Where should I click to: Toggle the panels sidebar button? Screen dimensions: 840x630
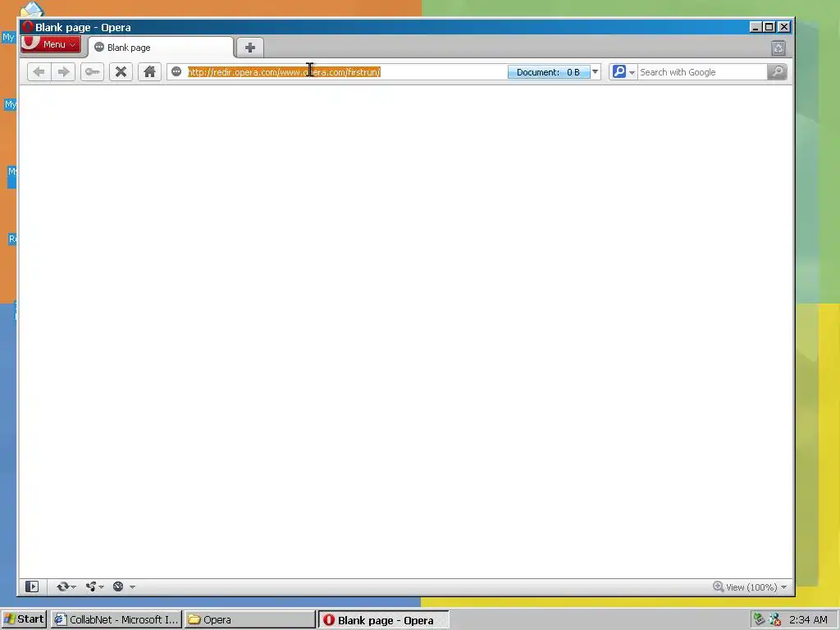tap(32, 587)
